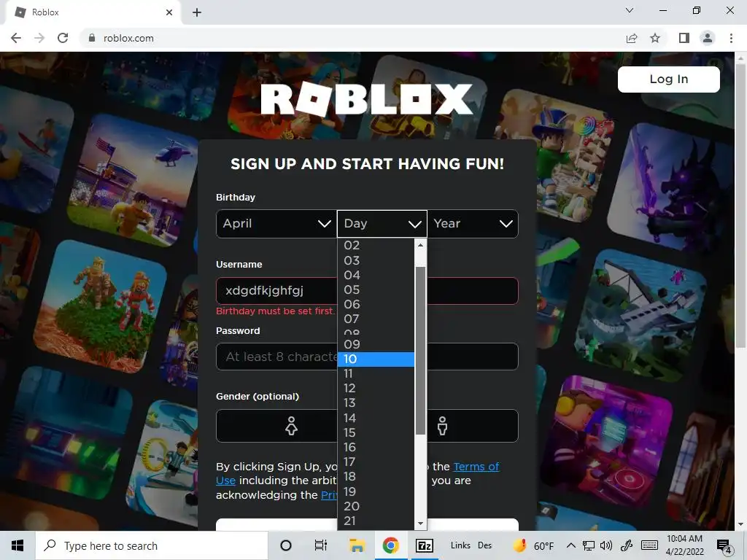Select 17 in the day list
The height and width of the screenshot is (560, 747).
pos(376,462)
